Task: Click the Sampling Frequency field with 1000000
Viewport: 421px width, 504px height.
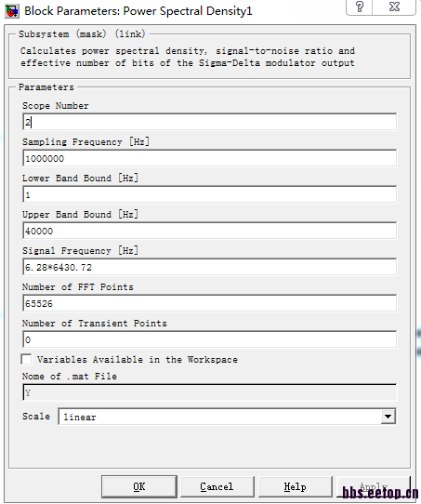Action: point(209,158)
